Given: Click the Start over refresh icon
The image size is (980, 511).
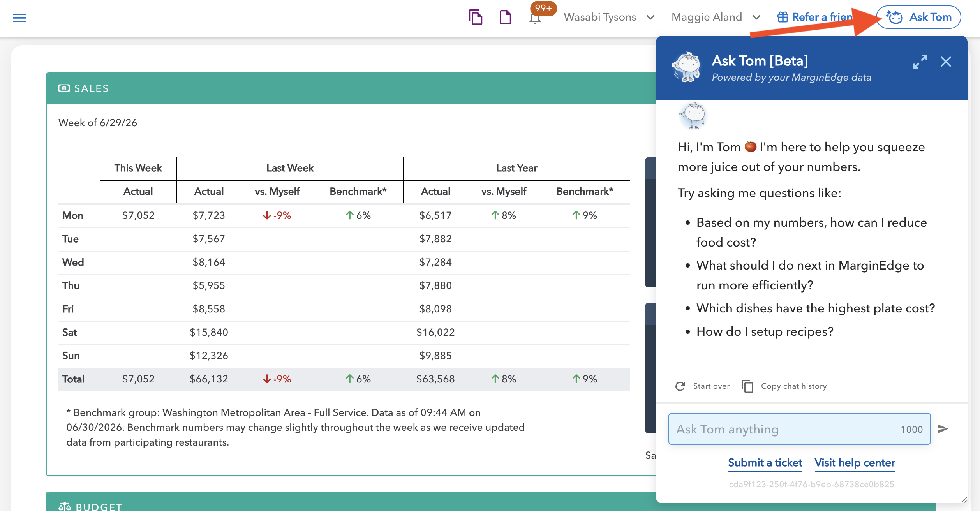Looking at the screenshot, I should pos(680,386).
